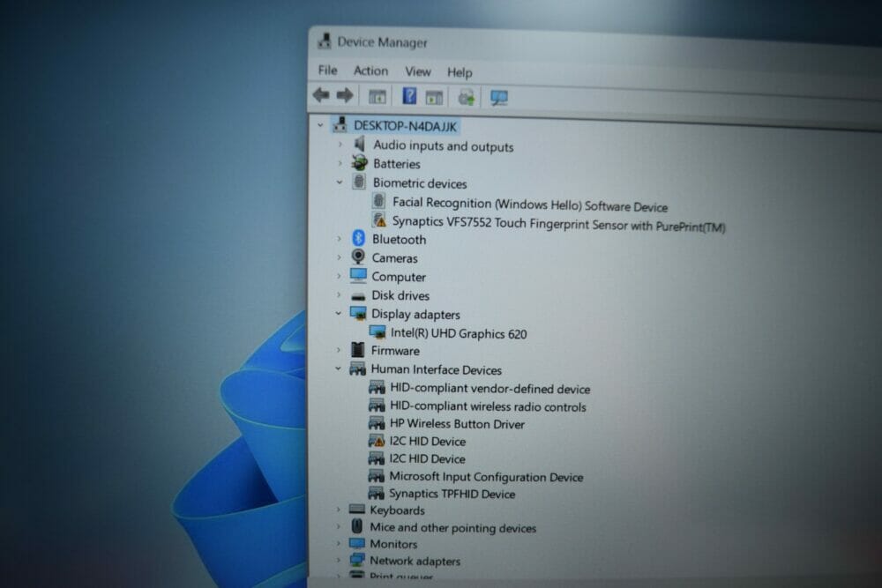The image size is (882, 588).
Task: Click the Mice and other pointing devices icon
Action: pyautogui.click(x=356, y=526)
